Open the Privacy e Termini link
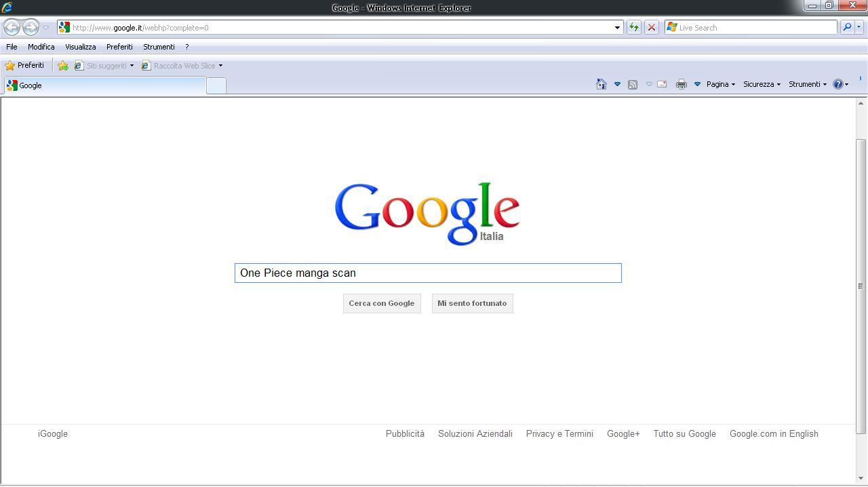Image resolution: width=868 pixels, height=487 pixels. coord(559,433)
